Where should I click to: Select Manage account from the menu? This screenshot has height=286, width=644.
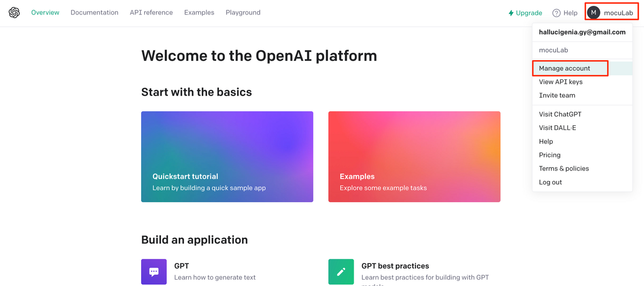click(582, 68)
